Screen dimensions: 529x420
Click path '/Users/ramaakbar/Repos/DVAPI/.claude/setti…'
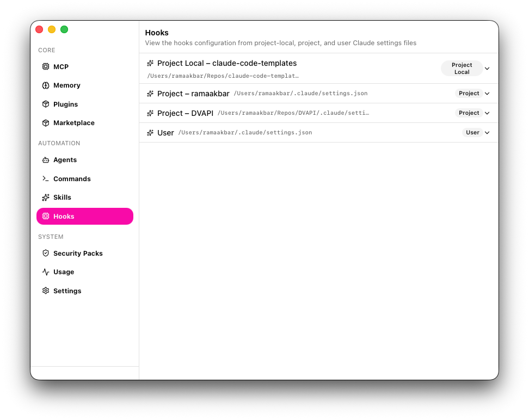point(293,113)
